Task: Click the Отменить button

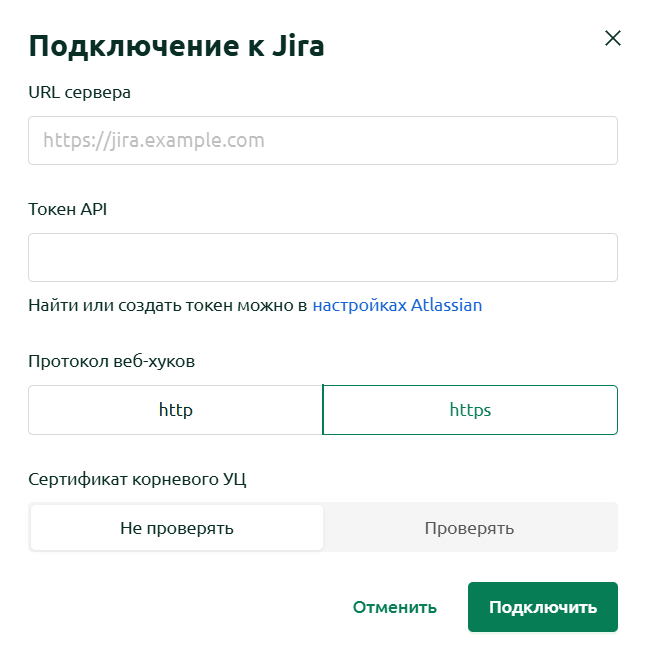Action: click(x=395, y=607)
